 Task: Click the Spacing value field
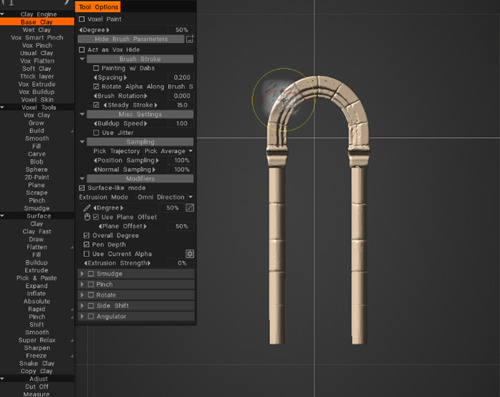(x=182, y=77)
